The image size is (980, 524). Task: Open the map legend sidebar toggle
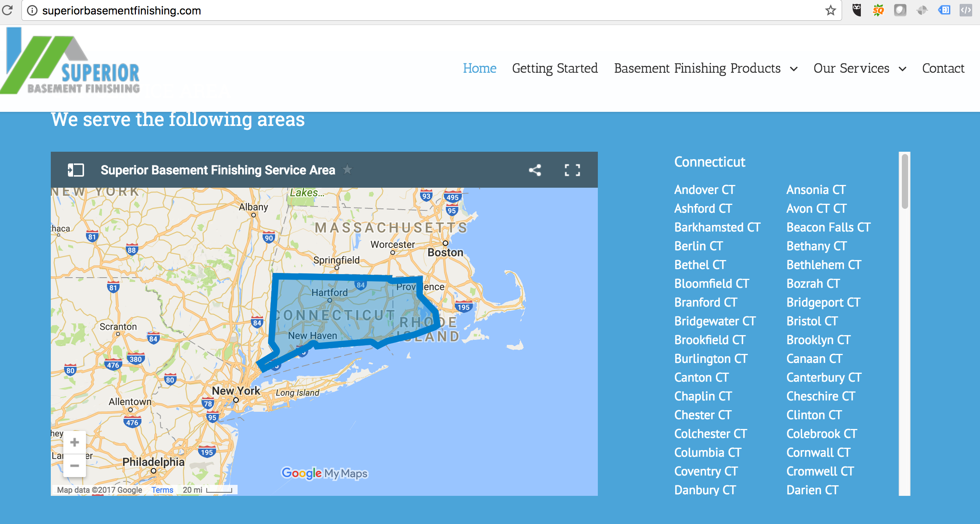point(76,170)
